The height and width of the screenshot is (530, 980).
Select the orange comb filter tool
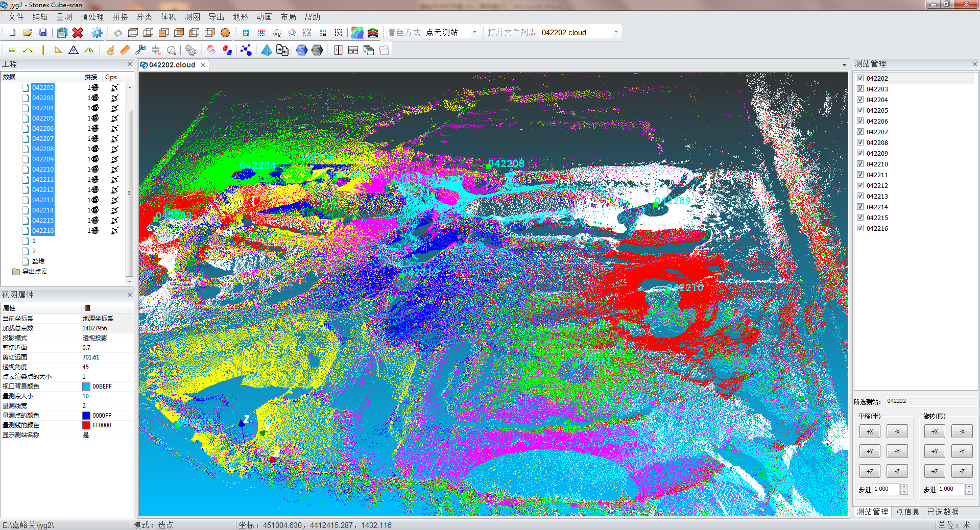tap(125, 50)
